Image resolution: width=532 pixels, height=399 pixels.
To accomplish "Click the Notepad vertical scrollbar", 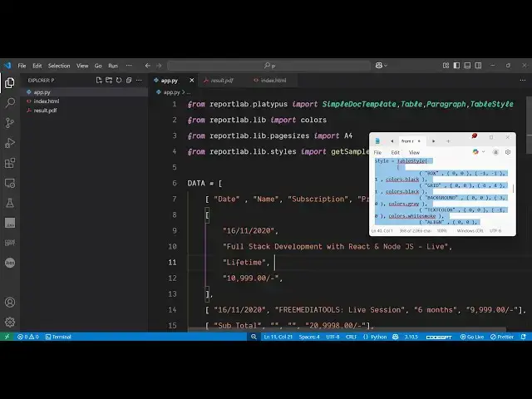I will (x=514, y=189).
